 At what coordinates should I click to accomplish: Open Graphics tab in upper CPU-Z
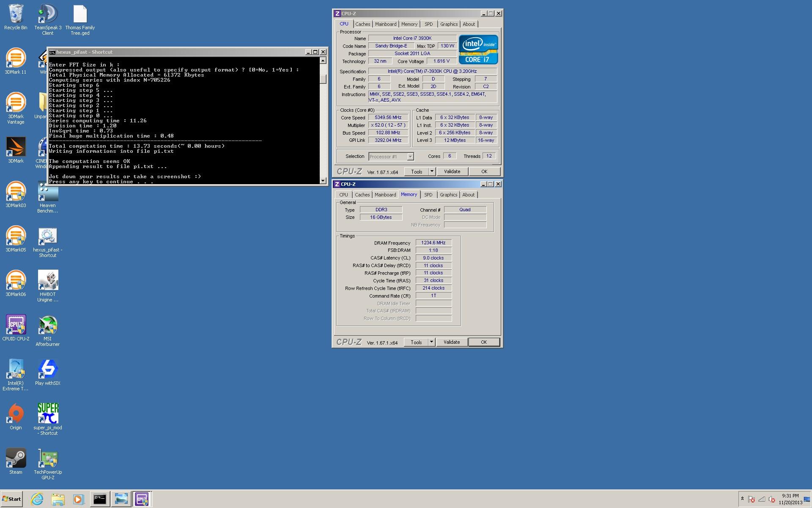click(x=449, y=24)
